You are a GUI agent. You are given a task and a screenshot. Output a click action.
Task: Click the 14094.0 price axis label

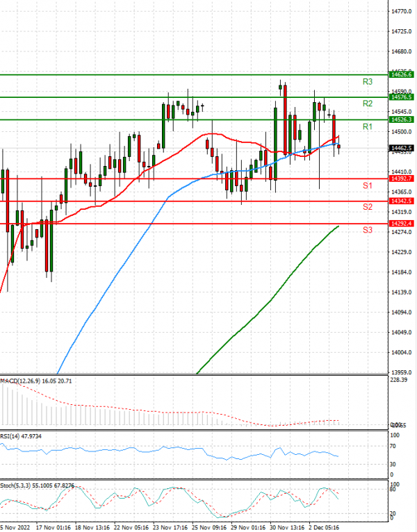[402, 312]
